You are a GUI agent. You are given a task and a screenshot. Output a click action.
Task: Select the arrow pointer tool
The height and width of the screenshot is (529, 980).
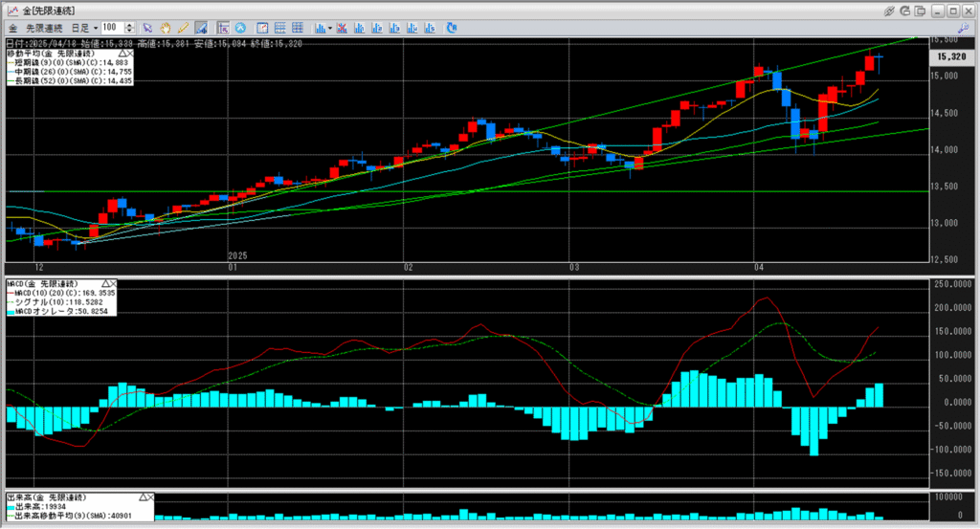click(x=148, y=28)
